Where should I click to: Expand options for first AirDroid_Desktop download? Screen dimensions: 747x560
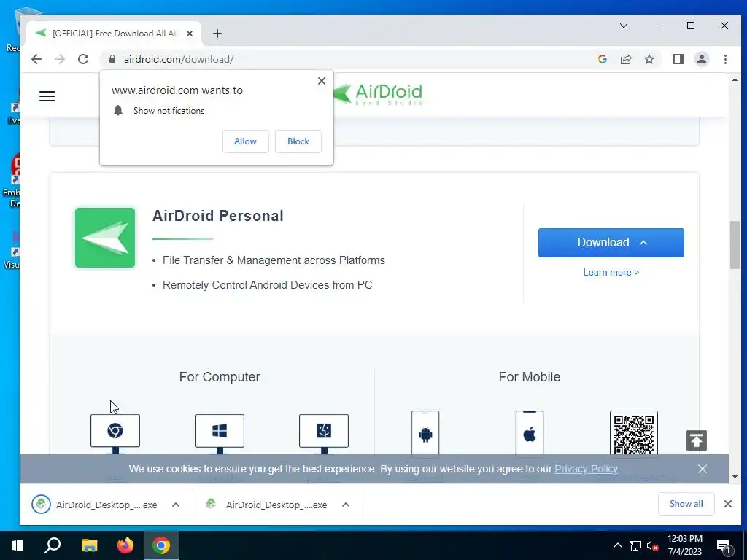(176, 505)
